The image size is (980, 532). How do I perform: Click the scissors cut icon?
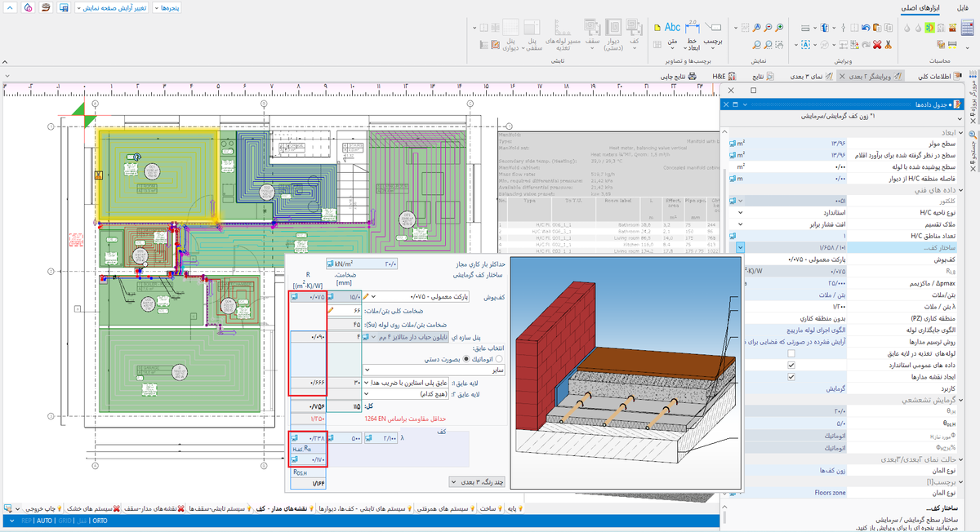tap(888, 45)
